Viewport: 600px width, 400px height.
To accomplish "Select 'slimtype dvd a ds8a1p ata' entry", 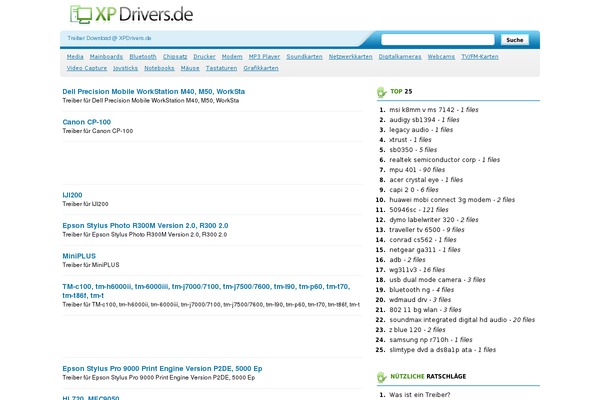I will click(430, 350).
